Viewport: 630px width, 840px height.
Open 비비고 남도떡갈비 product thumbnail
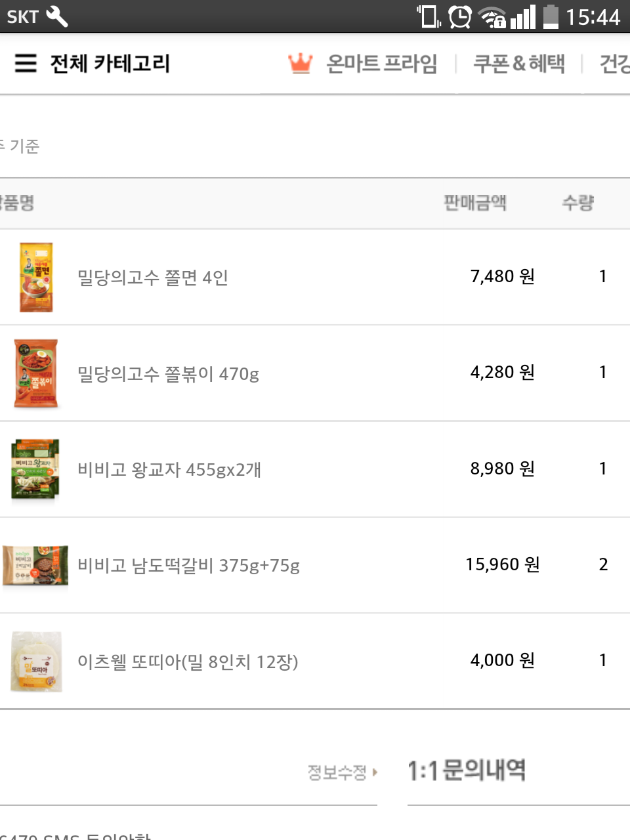(x=35, y=565)
